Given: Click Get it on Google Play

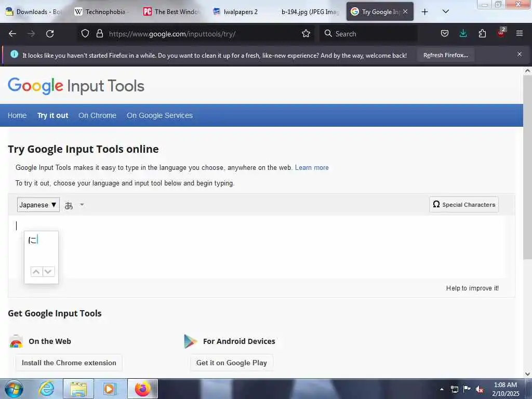Looking at the screenshot, I should point(231,363).
